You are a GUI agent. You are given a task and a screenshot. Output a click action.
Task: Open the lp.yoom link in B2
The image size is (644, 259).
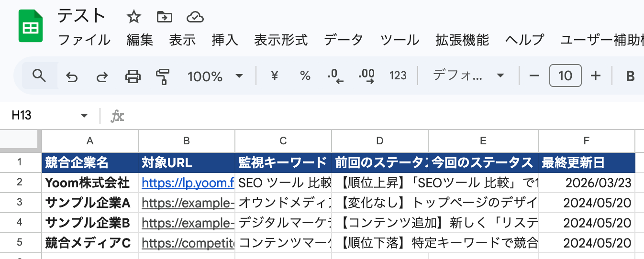pos(188,183)
